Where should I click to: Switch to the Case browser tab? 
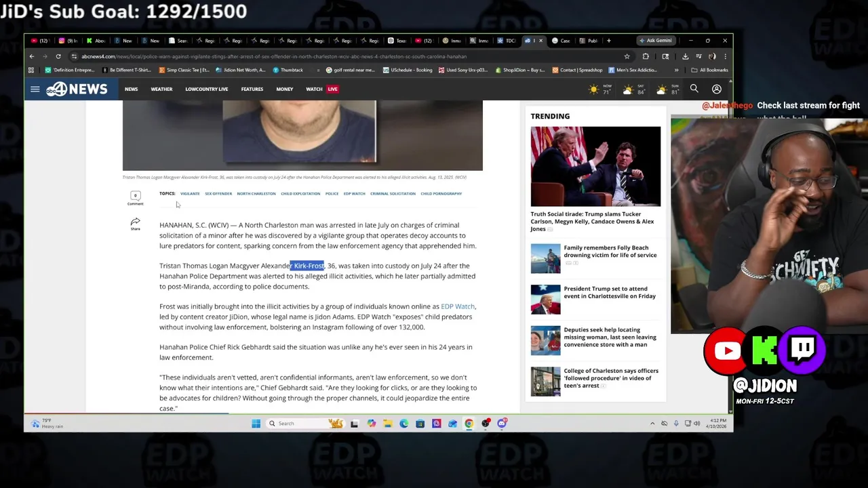tap(561, 41)
